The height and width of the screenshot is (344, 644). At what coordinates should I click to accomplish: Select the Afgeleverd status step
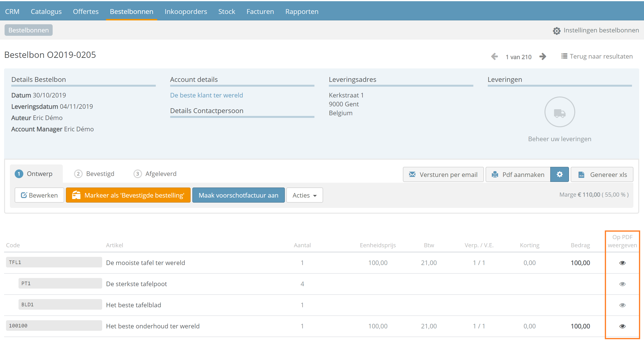point(155,174)
